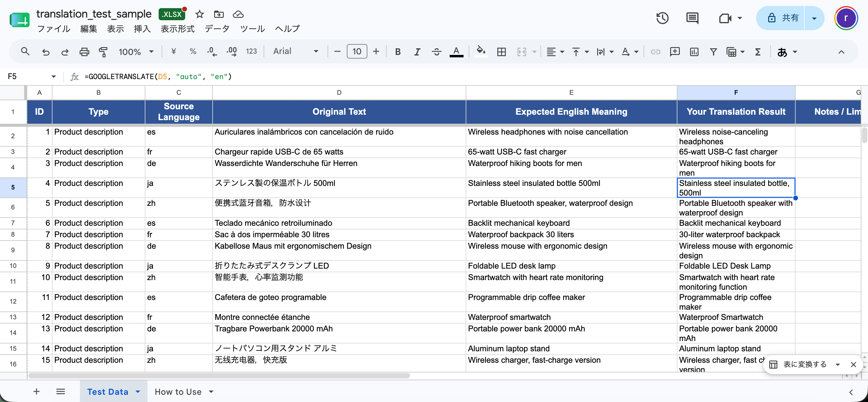Open the borders menu
The image size is (868, 402).
[x=501, y=52]
